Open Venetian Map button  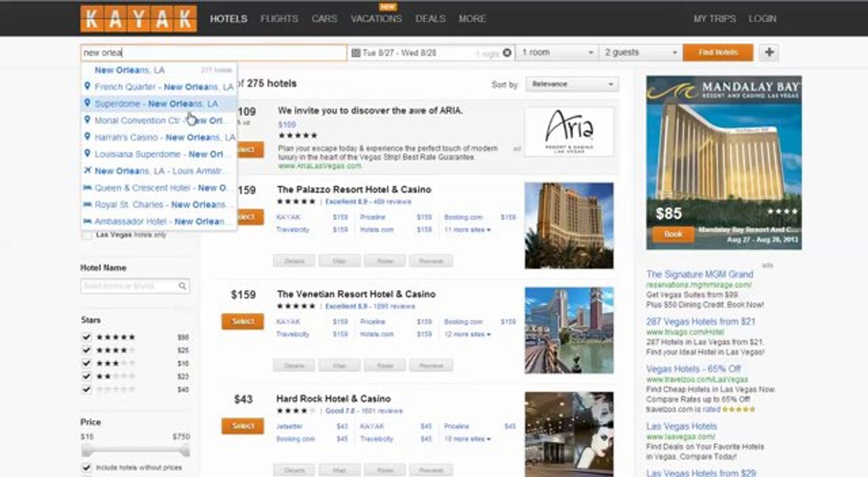340,365
